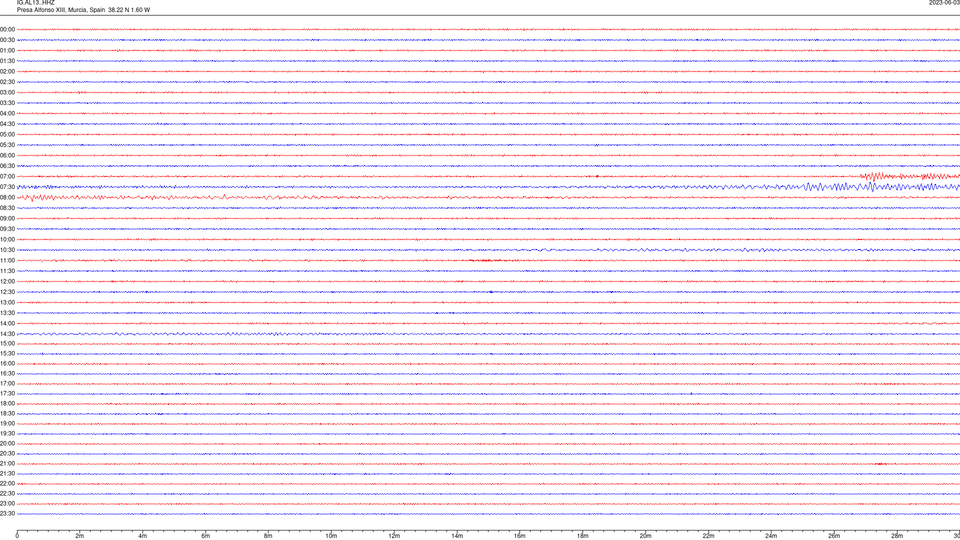
Task: Pick the 06:30 time label
Action: (x=7, y=166)
